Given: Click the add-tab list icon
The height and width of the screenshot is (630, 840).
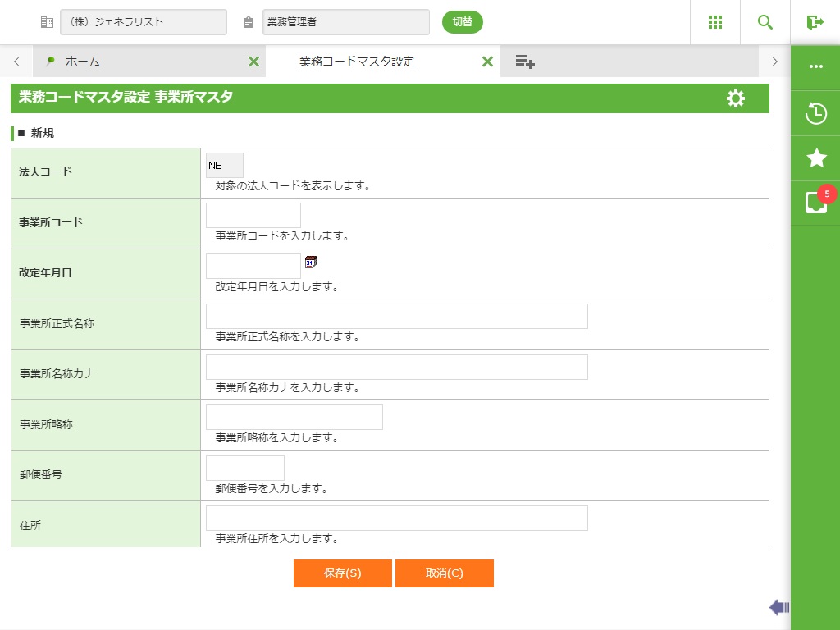Looking at the screenshot, I should (525, 62).
